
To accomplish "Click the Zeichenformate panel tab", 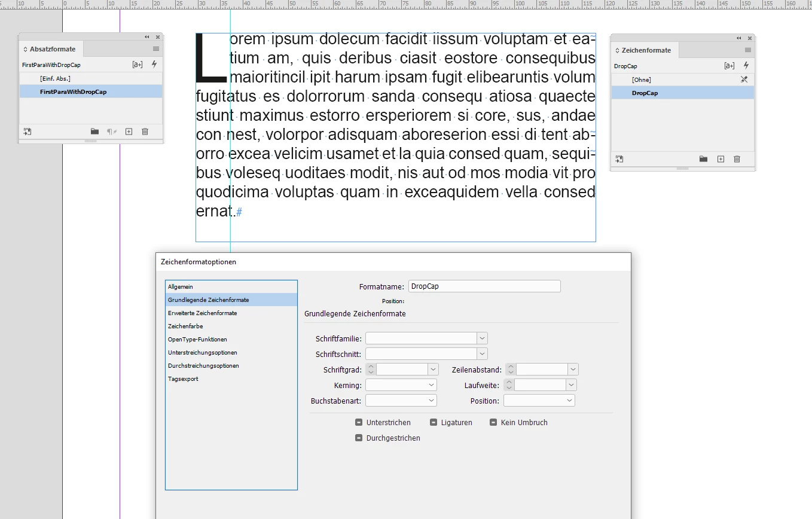I will 646,50.
